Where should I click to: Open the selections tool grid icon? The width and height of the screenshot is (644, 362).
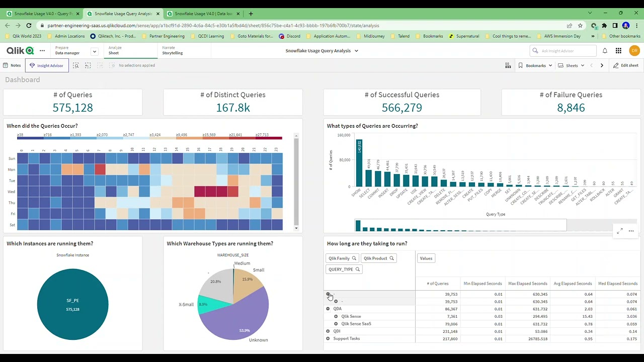pyautogui.click(x=508, y=65)
